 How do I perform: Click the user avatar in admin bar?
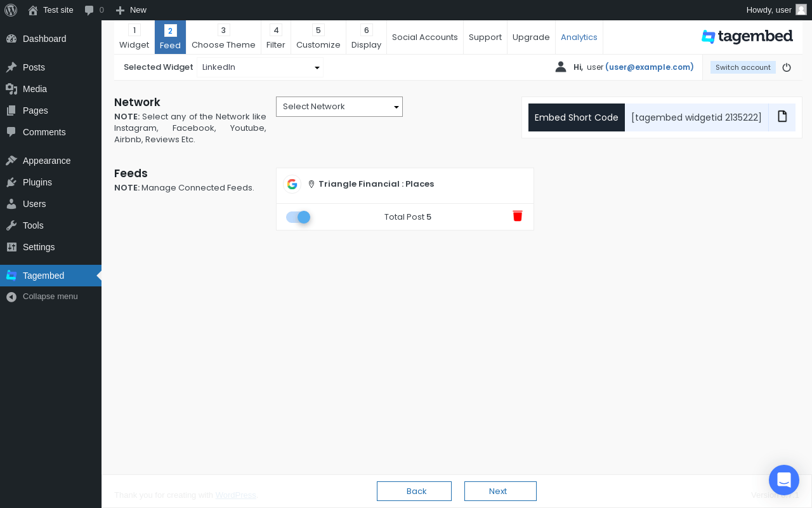click(x=801, y=10)
